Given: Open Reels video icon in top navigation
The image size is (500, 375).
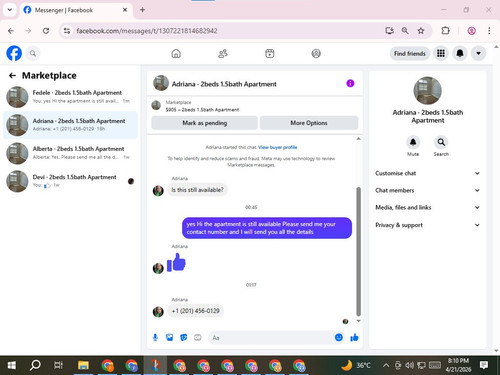Looking at the screenshot, I should point(270,53).
